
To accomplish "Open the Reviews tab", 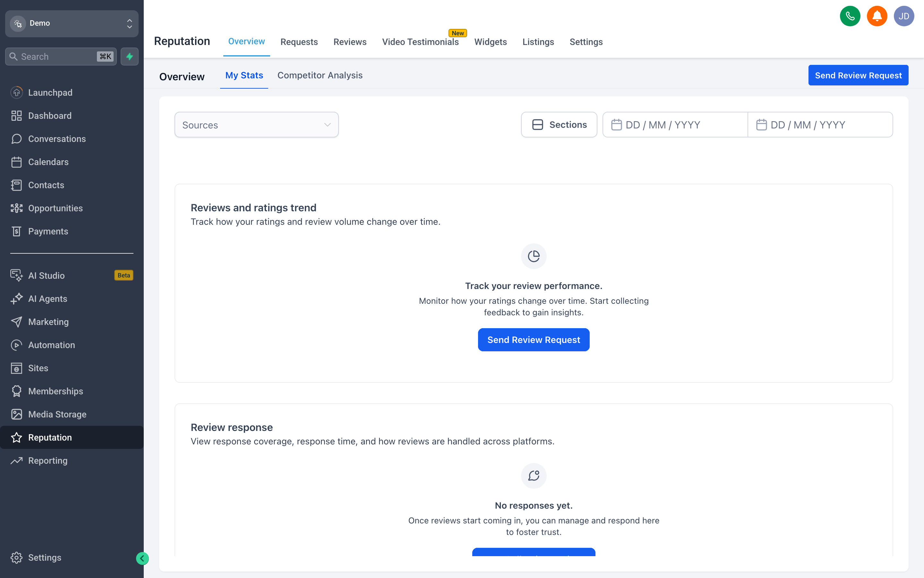I will 350,42.
